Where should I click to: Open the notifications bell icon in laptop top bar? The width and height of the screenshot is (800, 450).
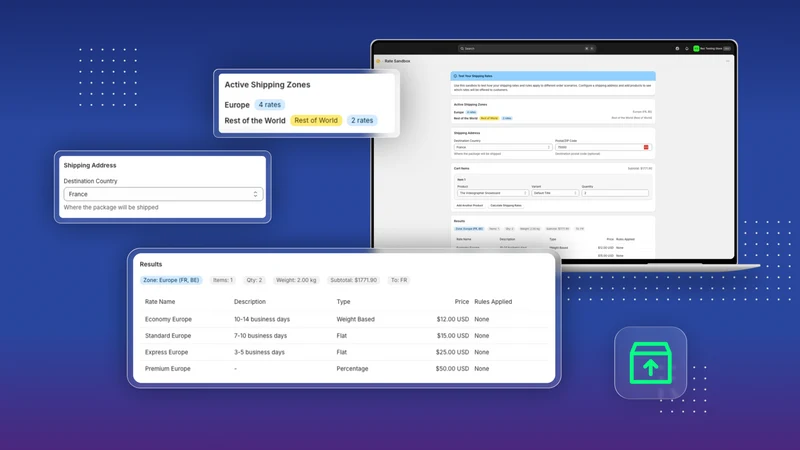[x=687, y=48]
